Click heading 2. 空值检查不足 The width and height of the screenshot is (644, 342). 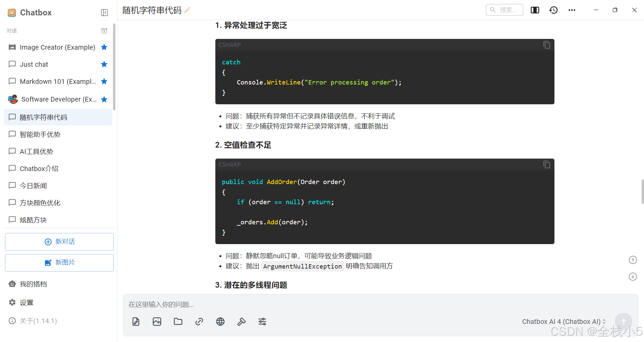(243, 145)
